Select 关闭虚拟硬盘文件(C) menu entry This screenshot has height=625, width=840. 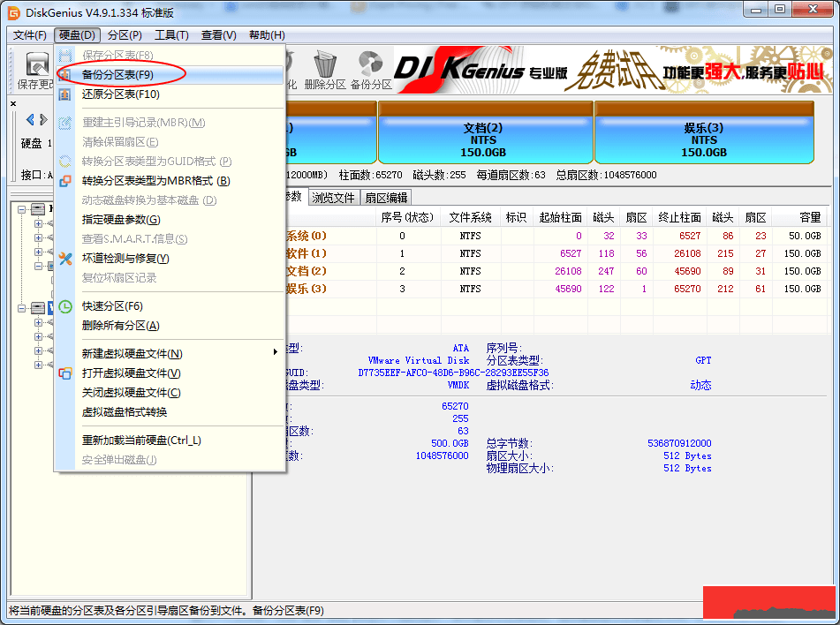(132, 393)
